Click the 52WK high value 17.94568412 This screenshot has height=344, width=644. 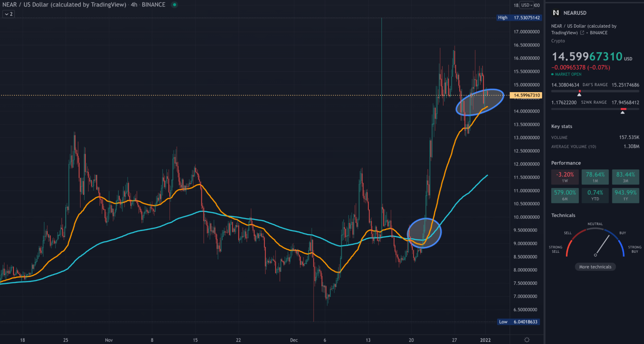click(625, 102)
